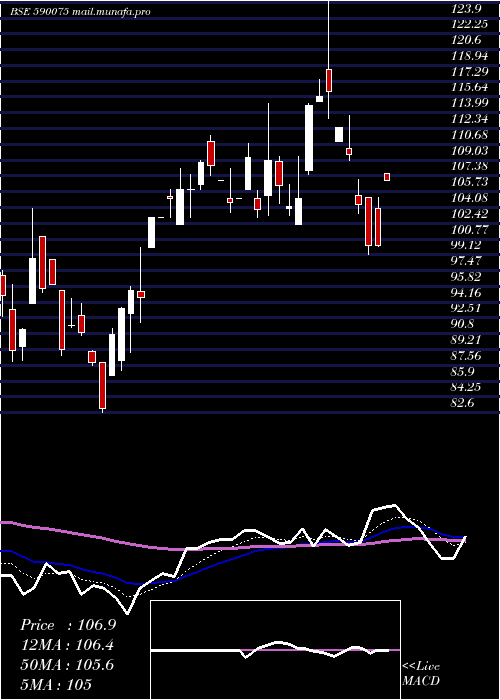Click the 105.73 price axis label

pos(471,182)
